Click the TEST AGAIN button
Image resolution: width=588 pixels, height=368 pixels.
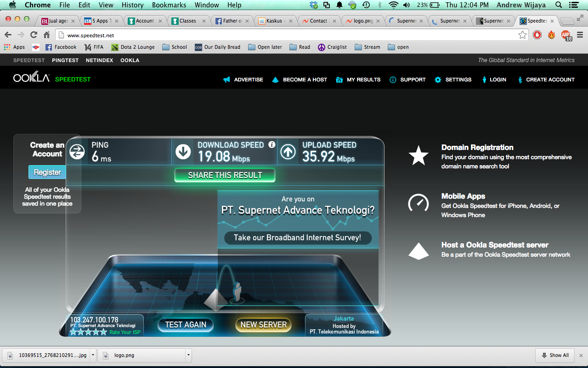pyautogui.click(x=186, y=325)
